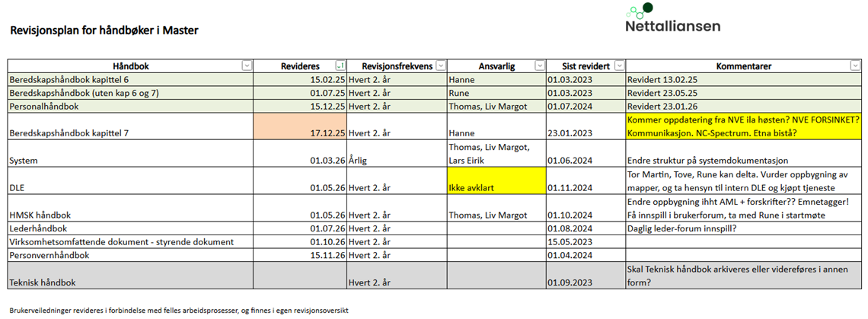The height and width of the screenshot is (319, 868).
Task: Click comment 'Revidert 23.01.26'
Action: point(743,106)
